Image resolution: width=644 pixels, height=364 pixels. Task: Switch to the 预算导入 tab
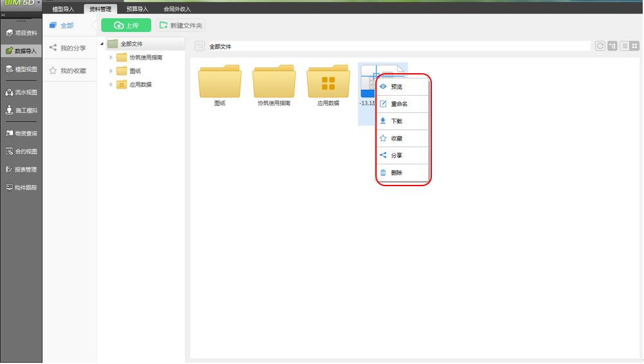tap(137, 8)
